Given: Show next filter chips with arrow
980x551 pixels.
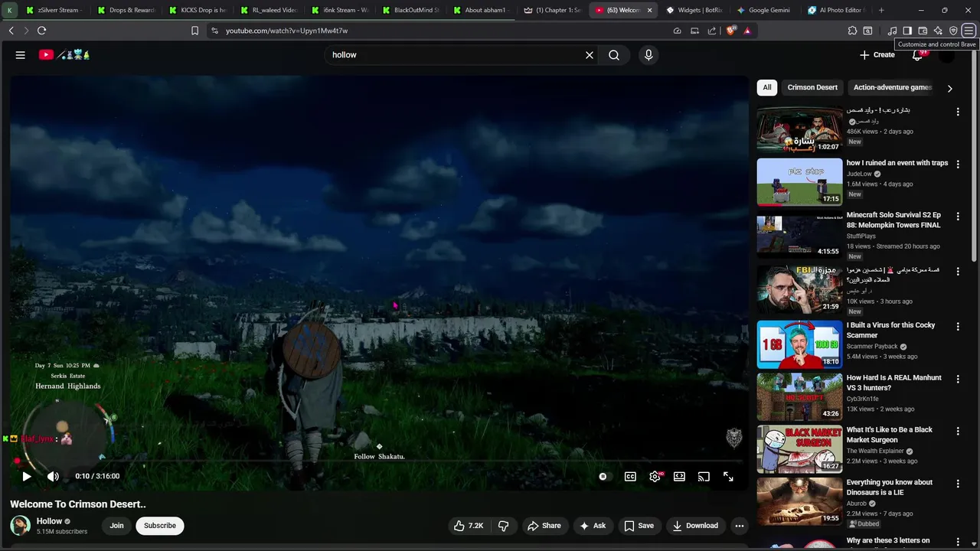Looking at the screenshot, I should (x=950, y=88).
